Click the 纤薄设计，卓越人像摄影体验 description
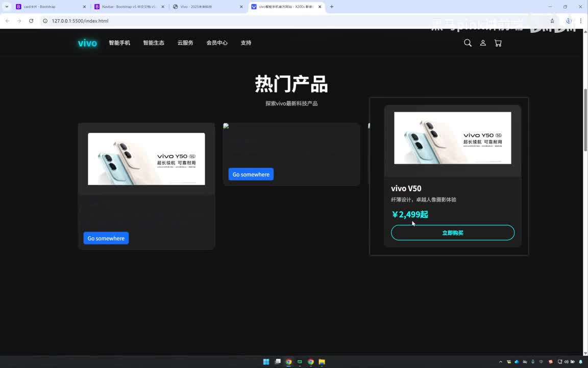Image resolution: width=588 pixels, height=368 pixels. coord(424,200)
